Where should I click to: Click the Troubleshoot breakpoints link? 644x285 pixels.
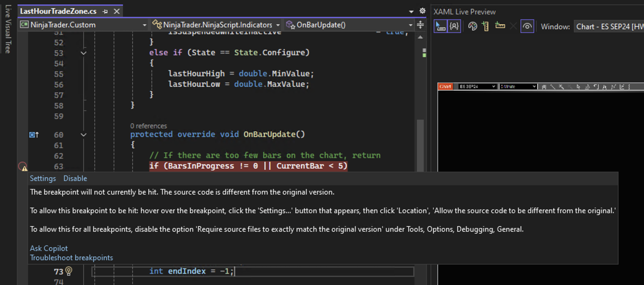(71, 258)
